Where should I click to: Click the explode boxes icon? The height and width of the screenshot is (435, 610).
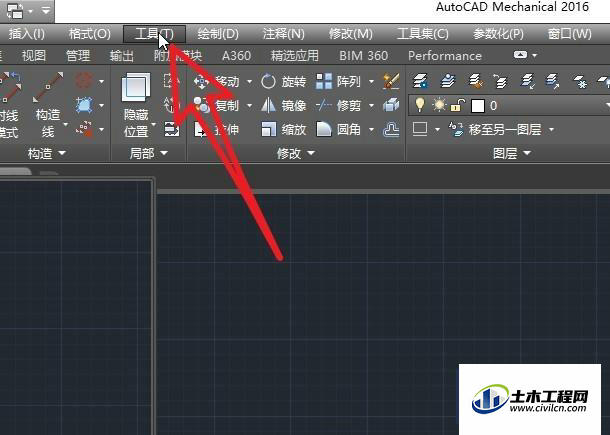click(391, 105)
